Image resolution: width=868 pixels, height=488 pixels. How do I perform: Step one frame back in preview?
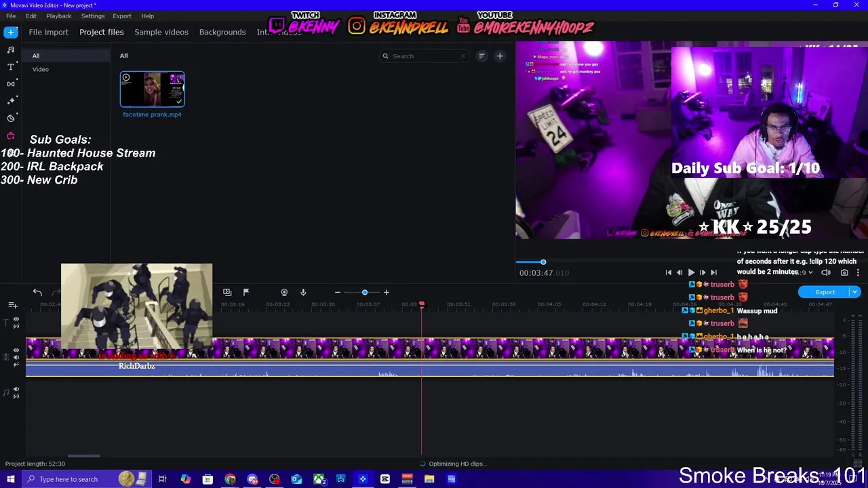pos(679,272)
